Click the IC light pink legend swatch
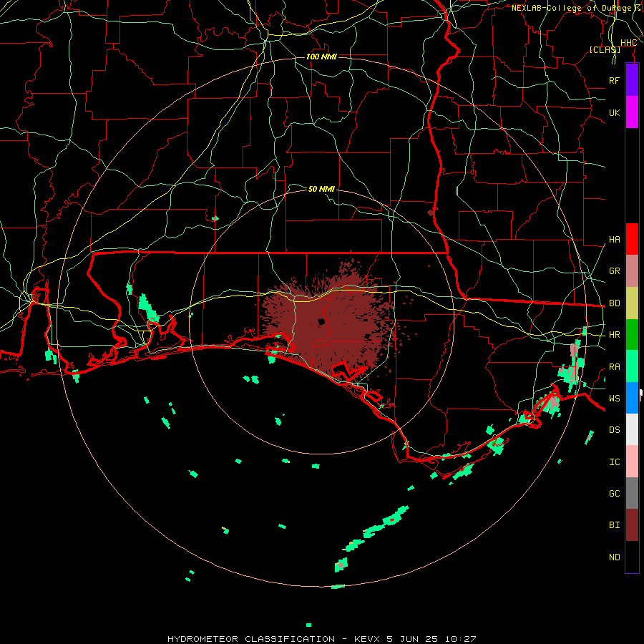The image size is (644, 644). click(632, 462)
